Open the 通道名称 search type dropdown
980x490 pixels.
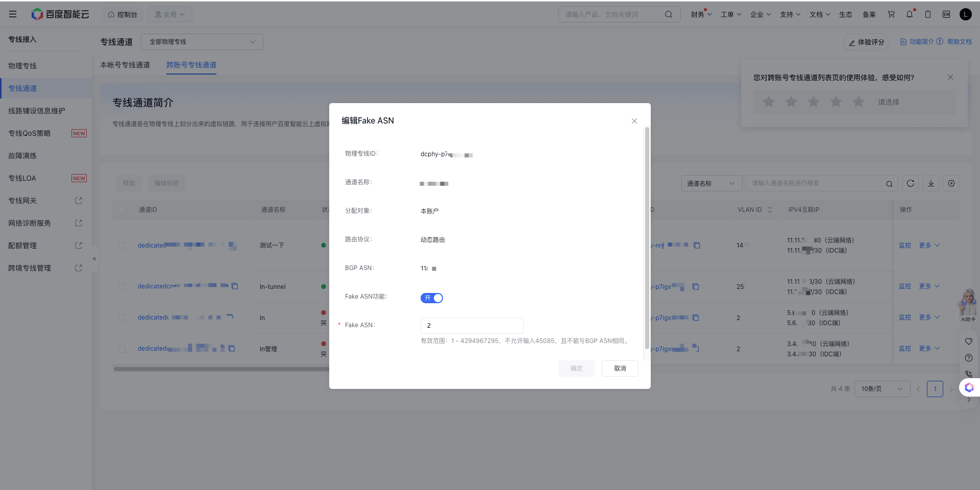pyautogui.click(x=712, y=183)
